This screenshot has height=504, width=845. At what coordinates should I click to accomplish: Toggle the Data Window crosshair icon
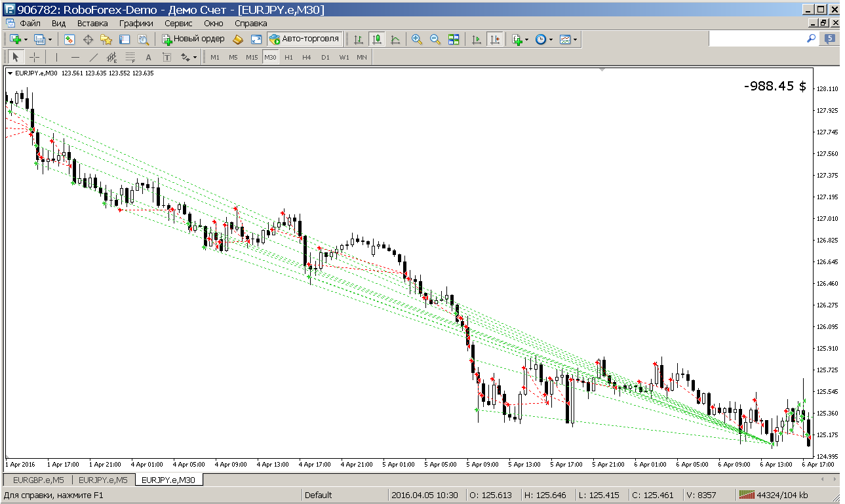(87, 39)
